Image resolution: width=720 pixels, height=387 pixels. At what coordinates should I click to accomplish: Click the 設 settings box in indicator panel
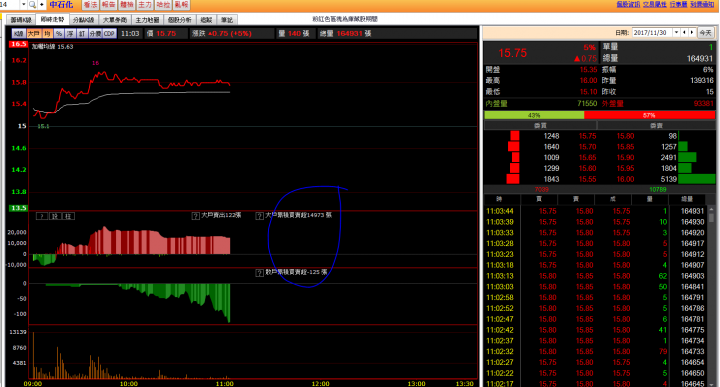55,216
